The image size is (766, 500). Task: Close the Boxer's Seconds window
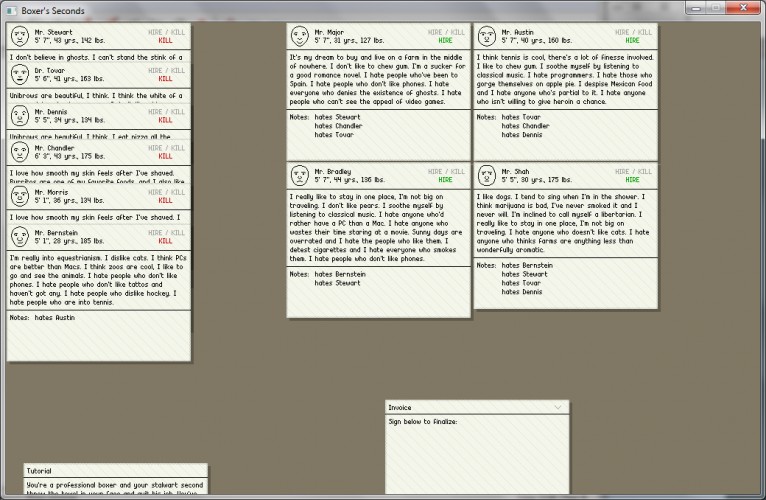click(743, 8)
